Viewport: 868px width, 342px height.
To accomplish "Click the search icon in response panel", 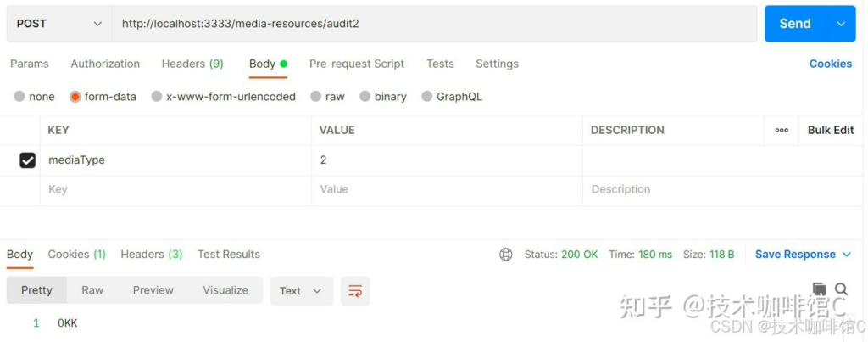I will coord(841,289).
